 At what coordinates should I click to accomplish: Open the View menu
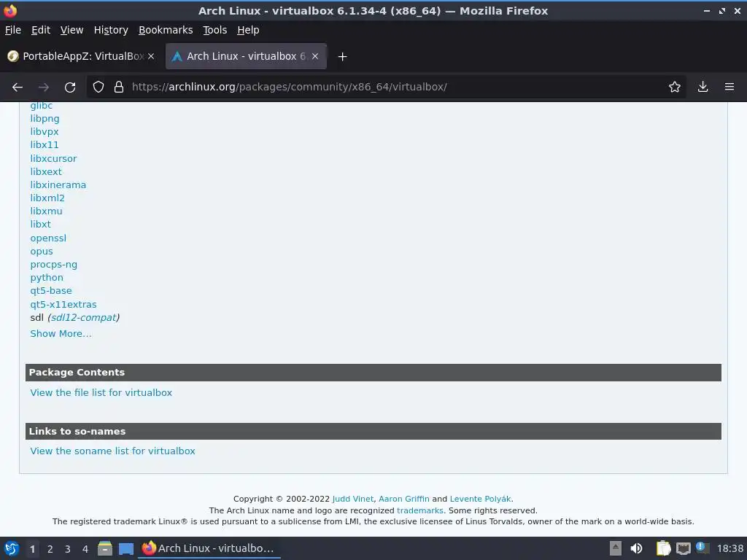[71, 30]
